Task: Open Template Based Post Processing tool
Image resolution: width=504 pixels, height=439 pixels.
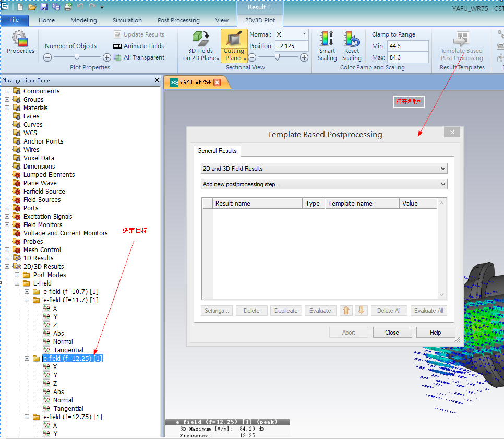Action: (462, 46)
